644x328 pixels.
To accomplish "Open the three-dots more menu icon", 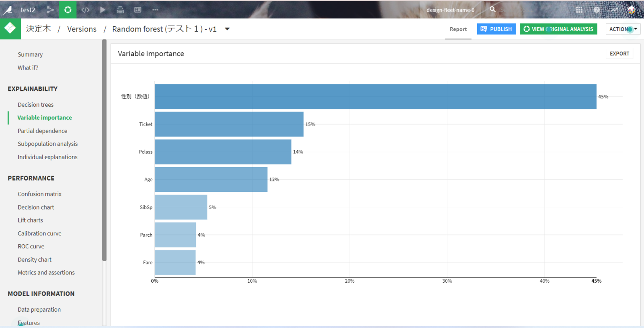I will point(155,10).
